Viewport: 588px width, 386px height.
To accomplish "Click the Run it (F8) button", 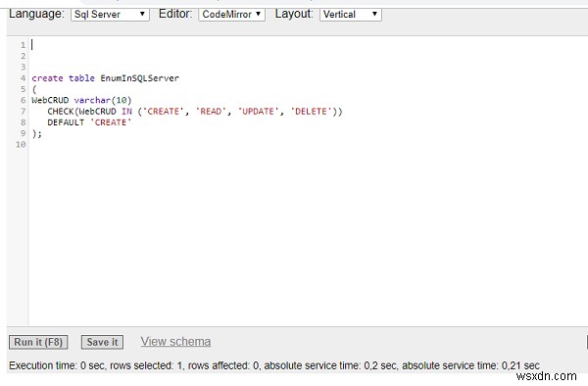I will coord(38,342).
